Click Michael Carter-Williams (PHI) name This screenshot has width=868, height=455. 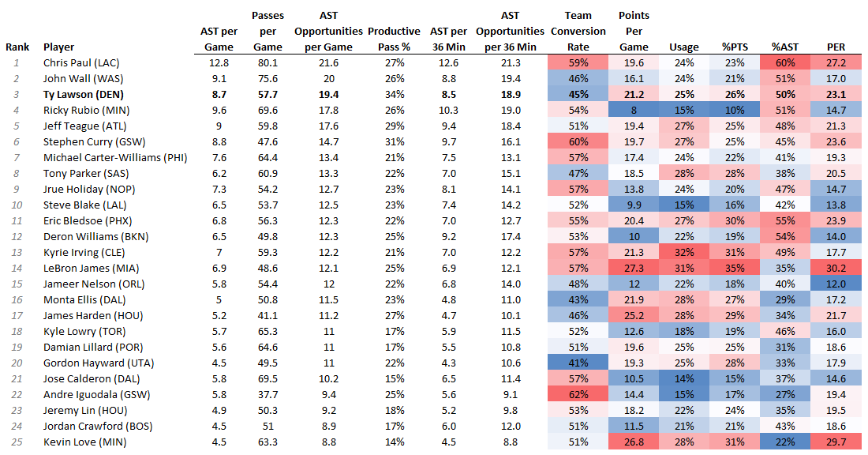pyautogui.click(x=111, y=158)
